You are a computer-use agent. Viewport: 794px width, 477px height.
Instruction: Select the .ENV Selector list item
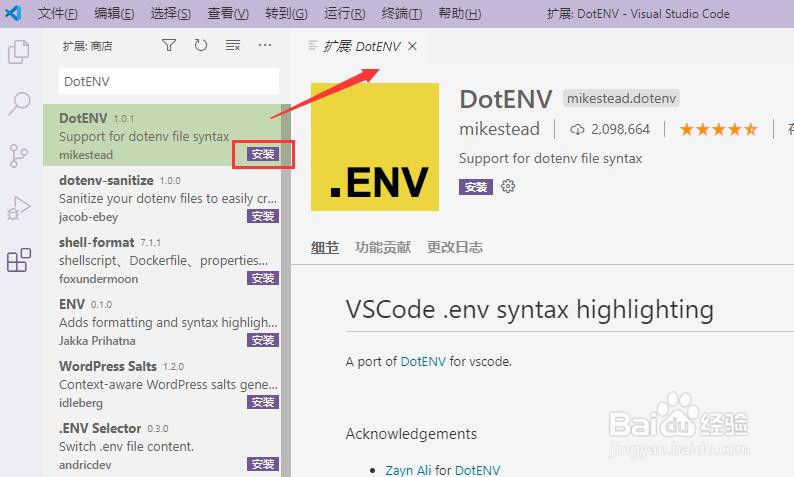[162, 446]
